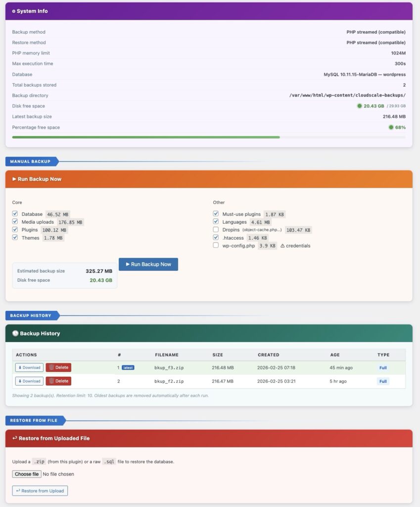Screen dimensions: 420x507
Task: Click the latest badge on bkup_f3.zip row
Action: [128, 367]
